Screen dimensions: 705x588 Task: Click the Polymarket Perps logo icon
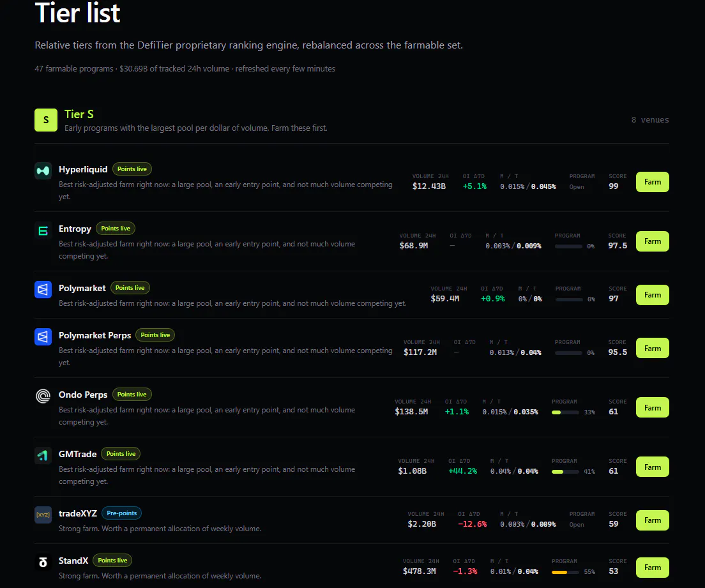pyautogui.click(x=43, y=336)
